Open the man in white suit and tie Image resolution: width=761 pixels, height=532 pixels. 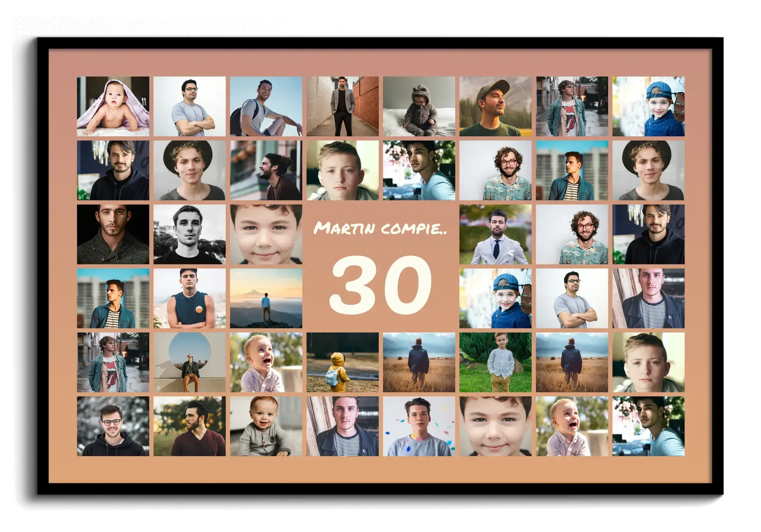(495, 234)
